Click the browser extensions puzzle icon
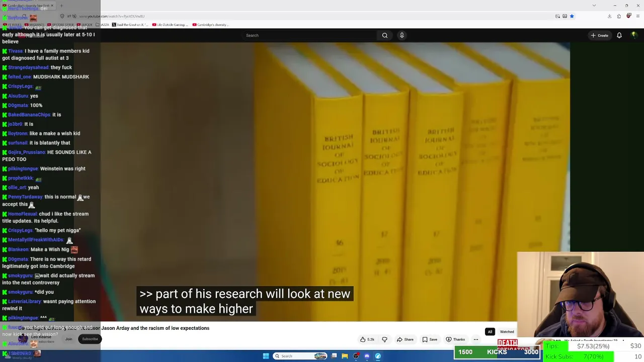 (x=619, y=16)
